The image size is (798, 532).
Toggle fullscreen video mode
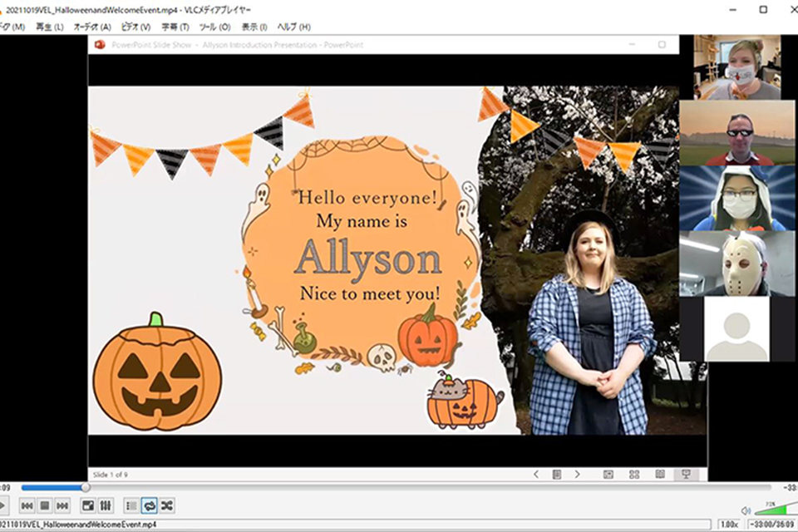pos(88,505)
